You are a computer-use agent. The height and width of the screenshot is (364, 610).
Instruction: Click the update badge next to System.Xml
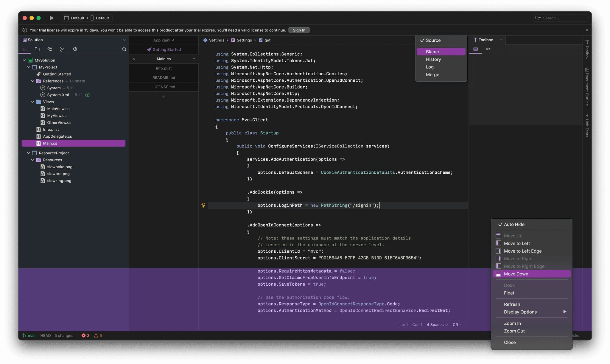(87, 95)
